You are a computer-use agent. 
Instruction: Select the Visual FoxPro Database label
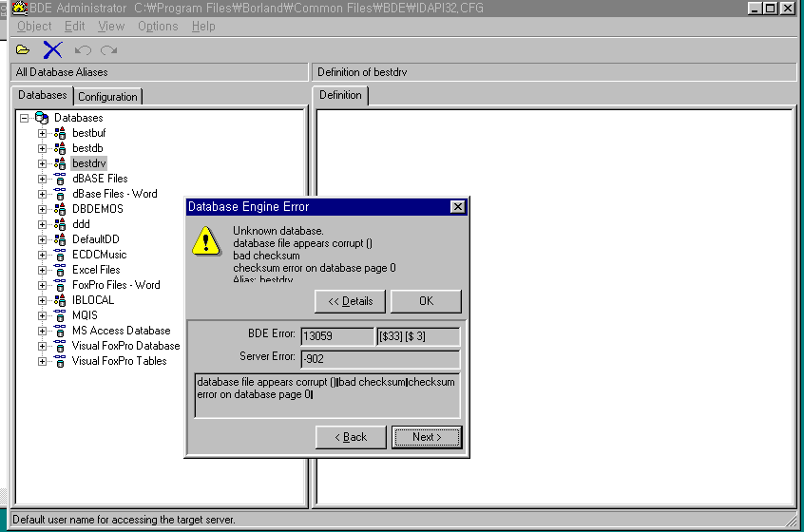pyautogui.click(x=125, y=346)
